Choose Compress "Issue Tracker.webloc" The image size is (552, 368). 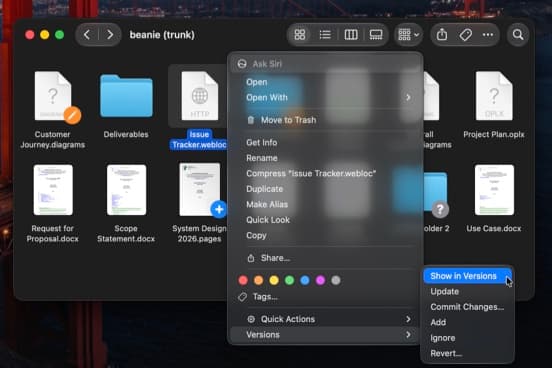326,174
